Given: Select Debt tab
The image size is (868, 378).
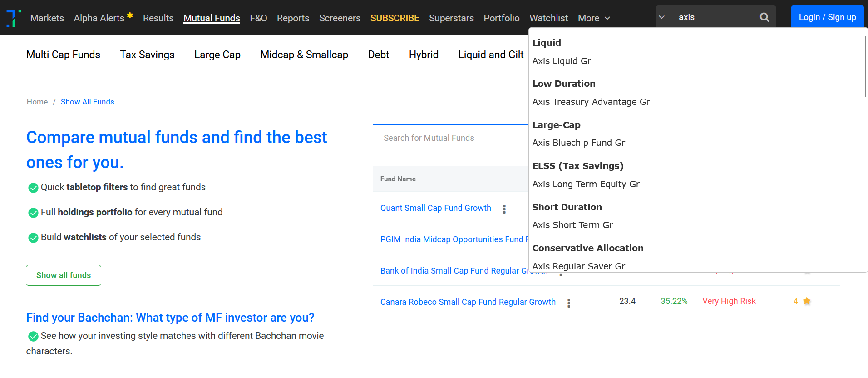Looking at the screenshot, I should click(x=379, y=55).
